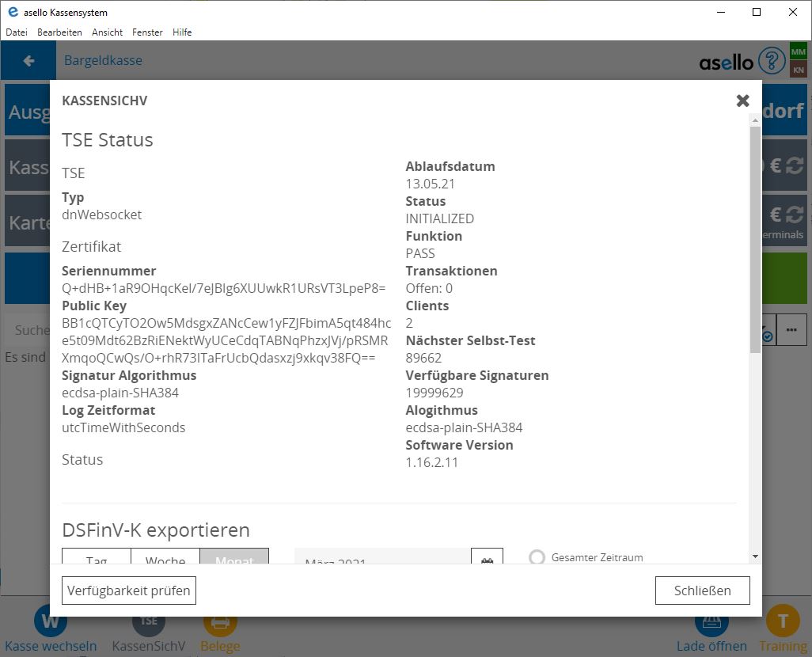Click the Kasse wechseln icon
The image size is (812, 657).
50,622
